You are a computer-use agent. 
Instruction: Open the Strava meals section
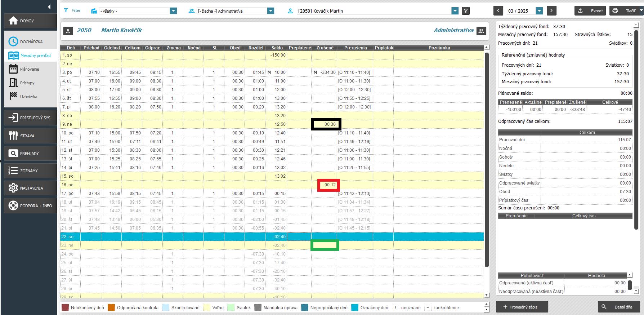pyautogui.click(x=31, y=136)
